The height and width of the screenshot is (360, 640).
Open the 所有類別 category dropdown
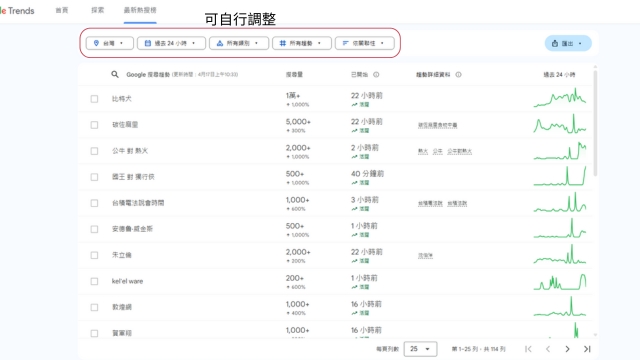click(239, 43)
